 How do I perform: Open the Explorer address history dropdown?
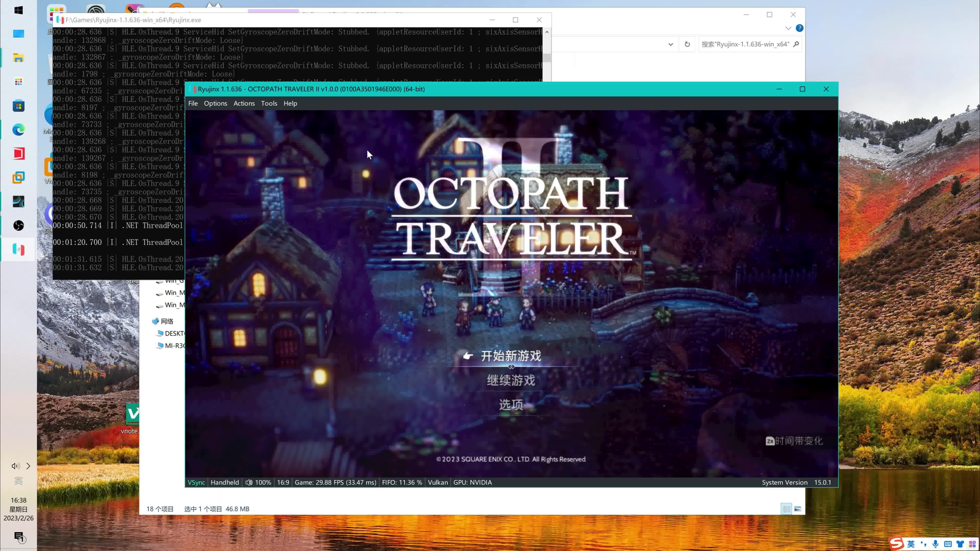[671, 44]
